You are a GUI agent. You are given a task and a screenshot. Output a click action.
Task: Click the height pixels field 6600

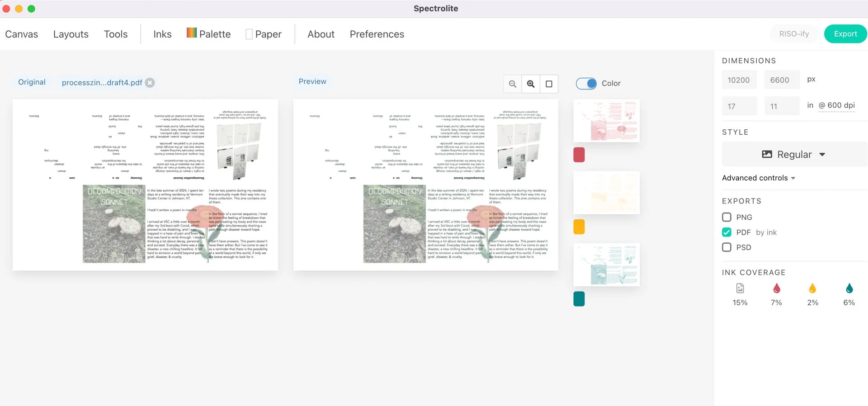click(x=782, y=80)
